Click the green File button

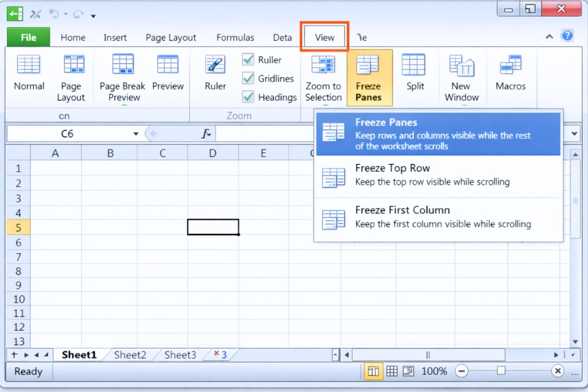tap(27, 37)
